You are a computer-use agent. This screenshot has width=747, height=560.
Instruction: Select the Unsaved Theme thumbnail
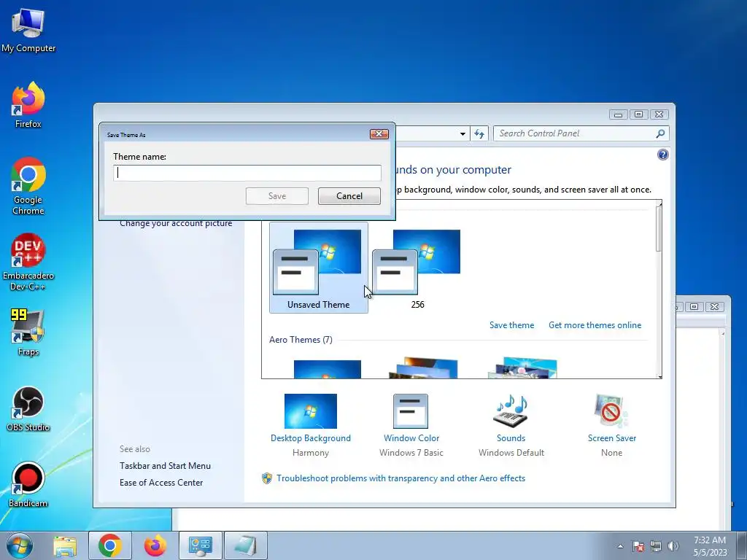[318, 268]
